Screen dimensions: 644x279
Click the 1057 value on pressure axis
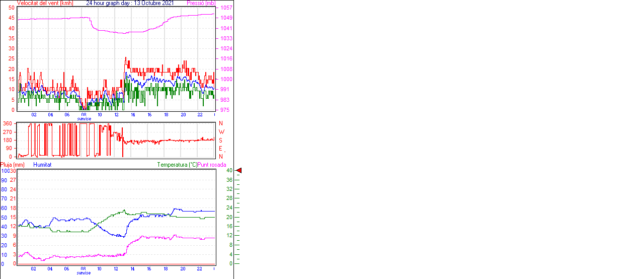click(x=226, y=8)
